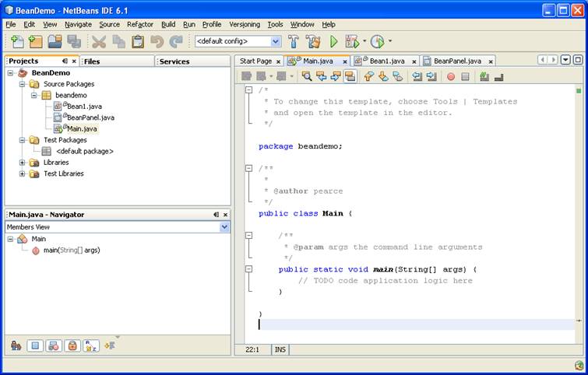The image size is (588, 375).
Task: Click the Shift Line Right icon
Action: coord(431,76)
